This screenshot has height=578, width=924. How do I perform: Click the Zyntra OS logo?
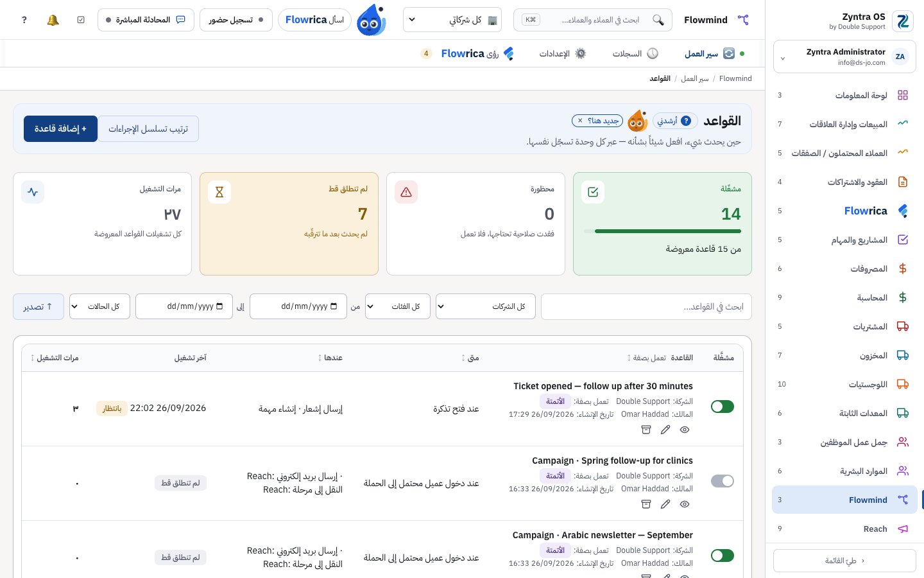pyautogui.click(x=903, y=21)
